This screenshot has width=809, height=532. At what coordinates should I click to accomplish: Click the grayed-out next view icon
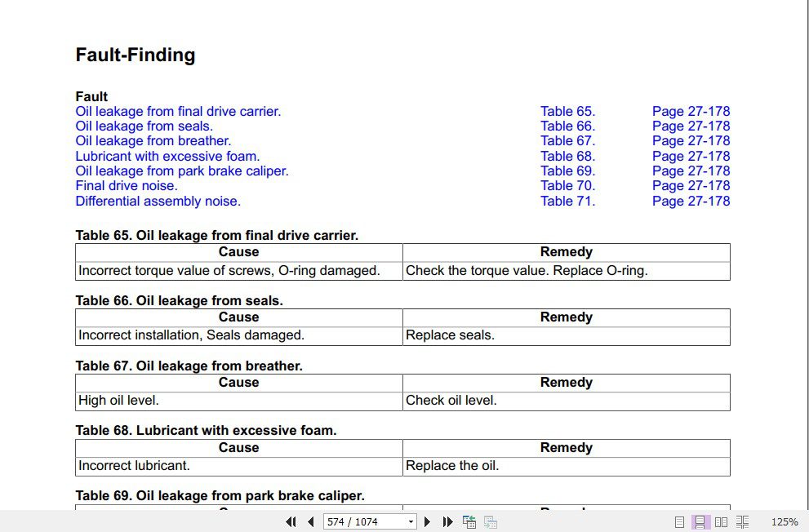[490, 522]
